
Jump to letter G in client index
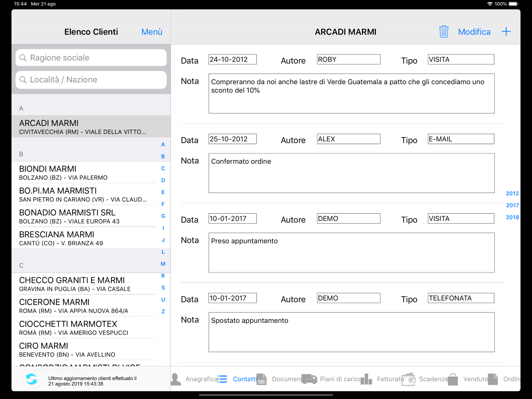pos(163,216)
